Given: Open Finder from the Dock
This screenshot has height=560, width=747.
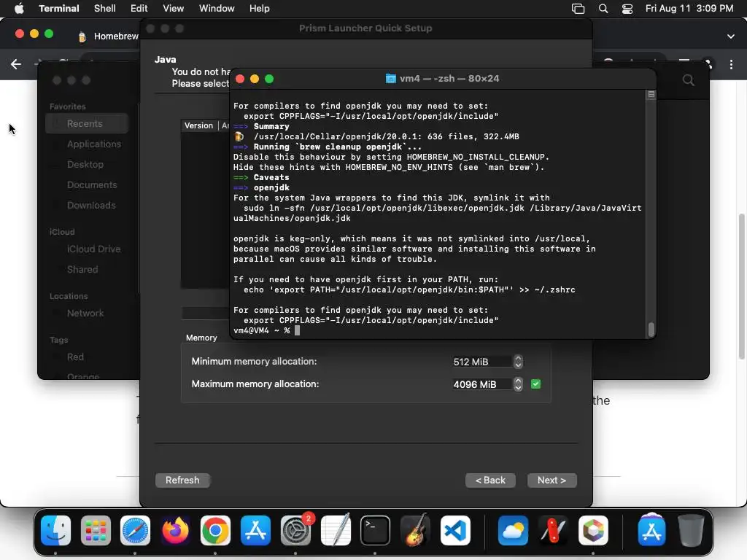Looking at the screenshot, I should (x=55, y=530).
